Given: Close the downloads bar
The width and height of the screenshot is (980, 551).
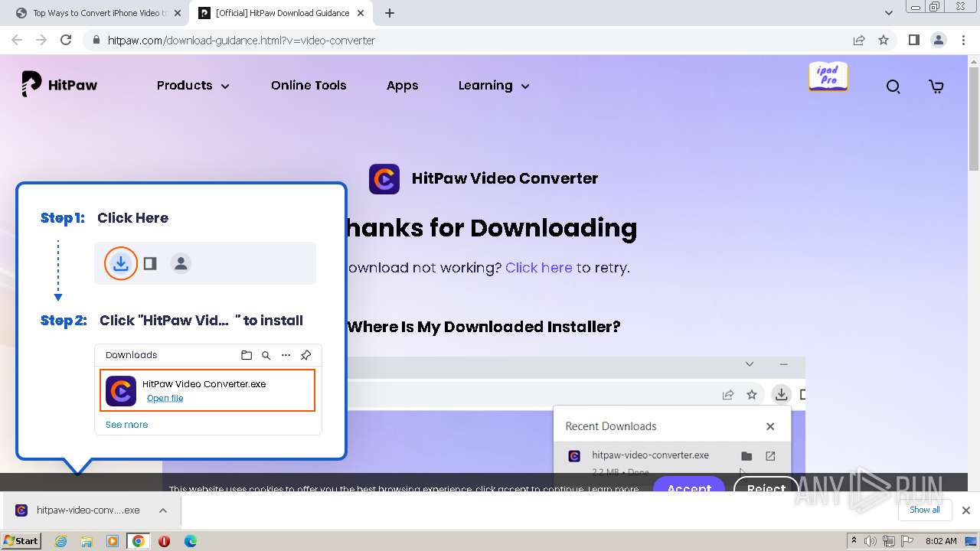Looking at the screenshot, I should click(965, 510).
